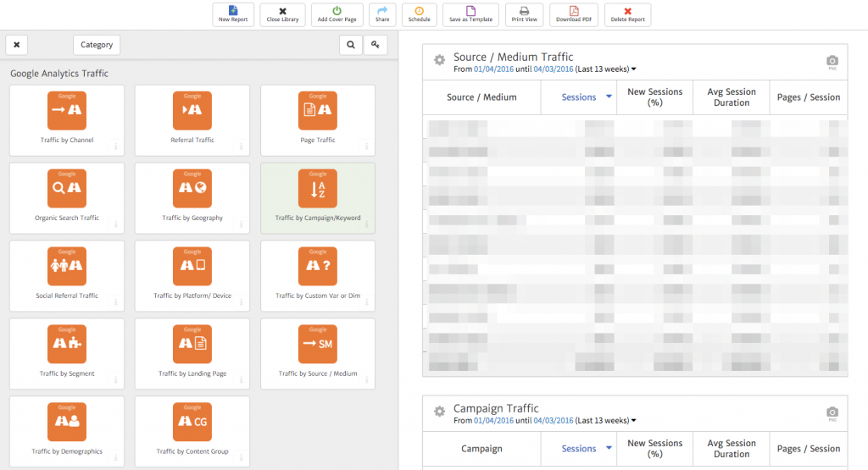
Task: Select the Page Traffic widget
Action: point(318,120)
